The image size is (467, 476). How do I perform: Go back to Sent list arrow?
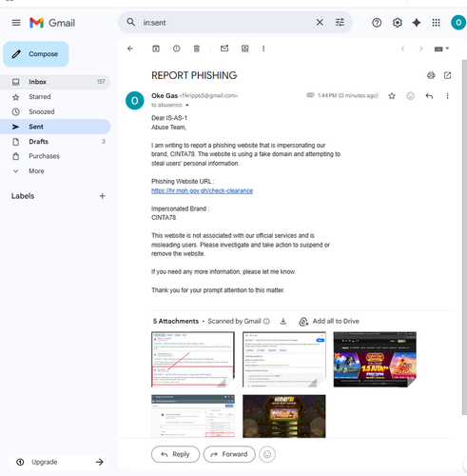coord(130,49)
